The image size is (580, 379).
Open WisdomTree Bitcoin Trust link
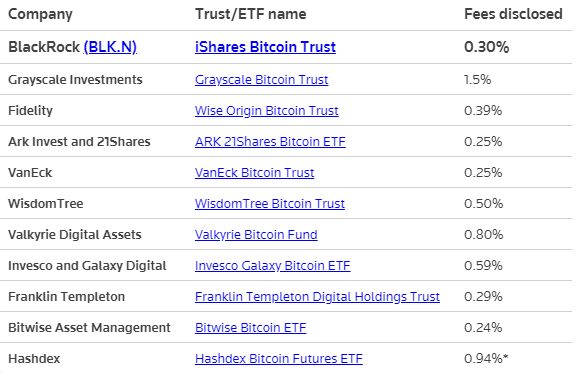270,204
